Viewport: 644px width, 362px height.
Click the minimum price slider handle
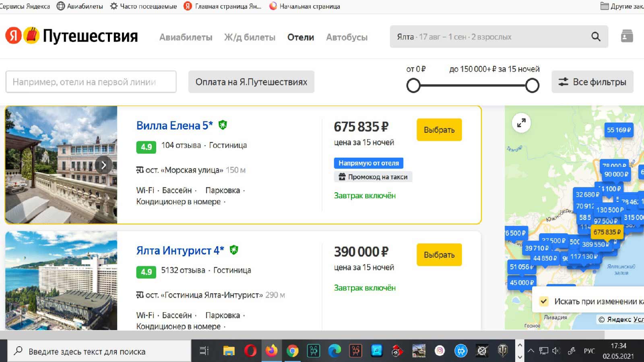point(413,85)
